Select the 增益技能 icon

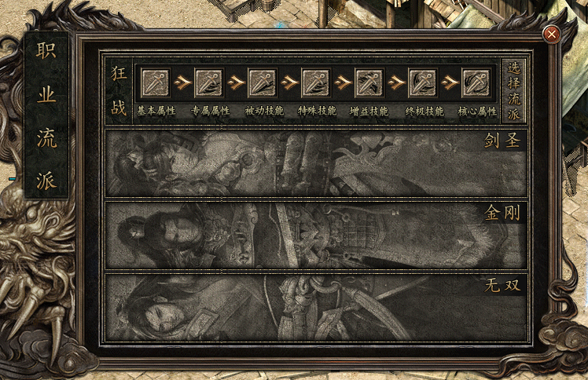pos(369,82)
